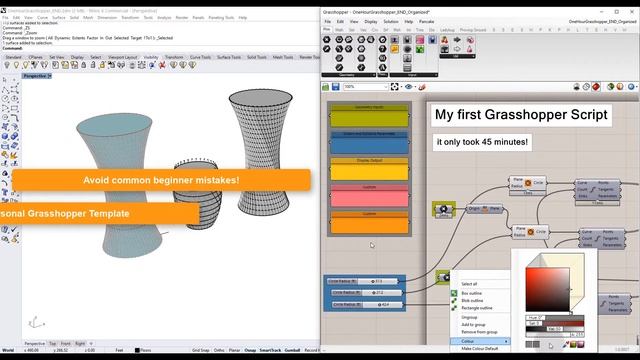Viewport: 640px width, 360px height.
Task: Adjust the Val slider in colour picker
Action: tap(555, 329)
